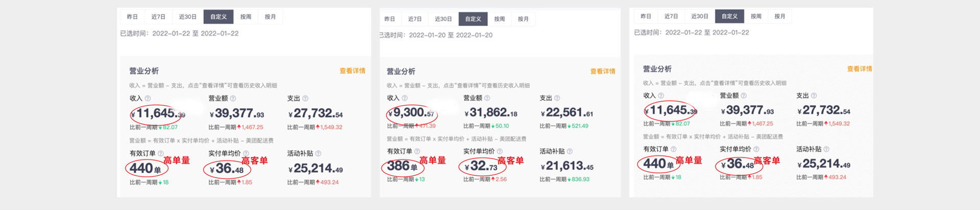This screenshot has height=210, width=980.
Task: Click 支出 help icon in the 2022-01-20 panel
Action: click(557, 98)
